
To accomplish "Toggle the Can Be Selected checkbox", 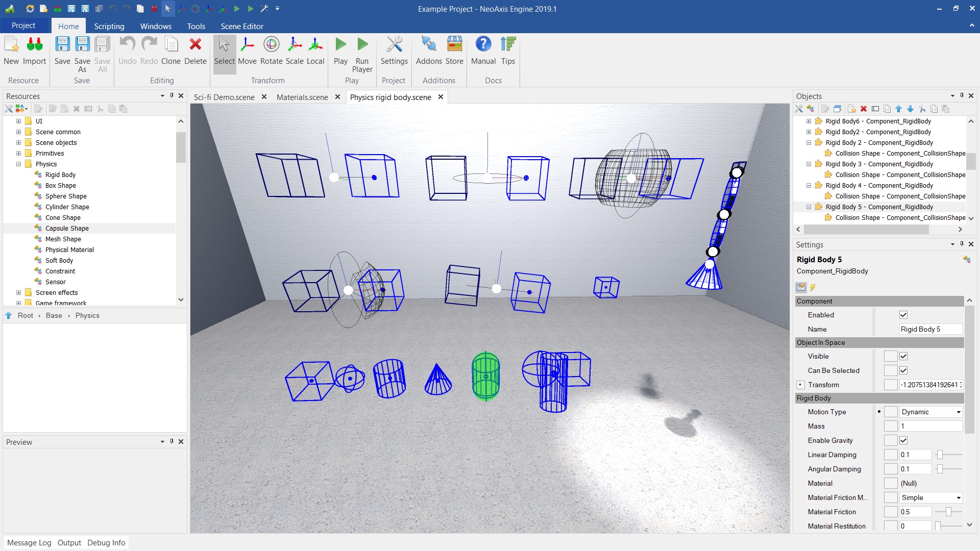I will (903, 370).
